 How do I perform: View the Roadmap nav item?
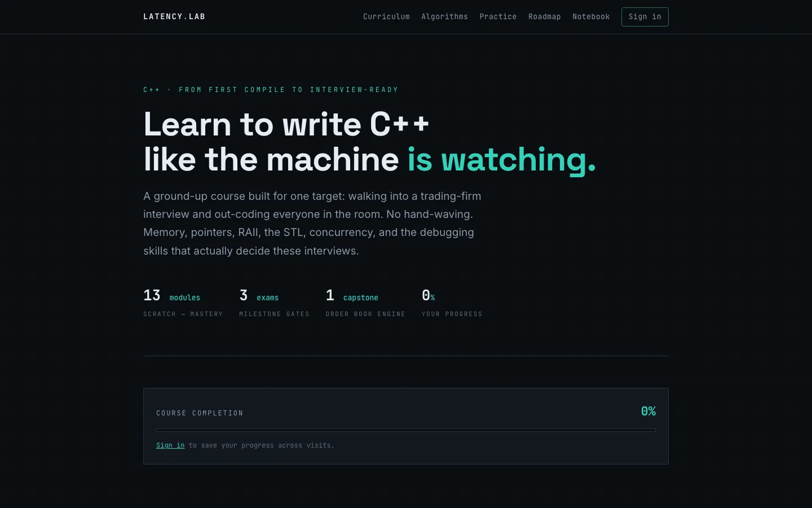coord(544,17)
